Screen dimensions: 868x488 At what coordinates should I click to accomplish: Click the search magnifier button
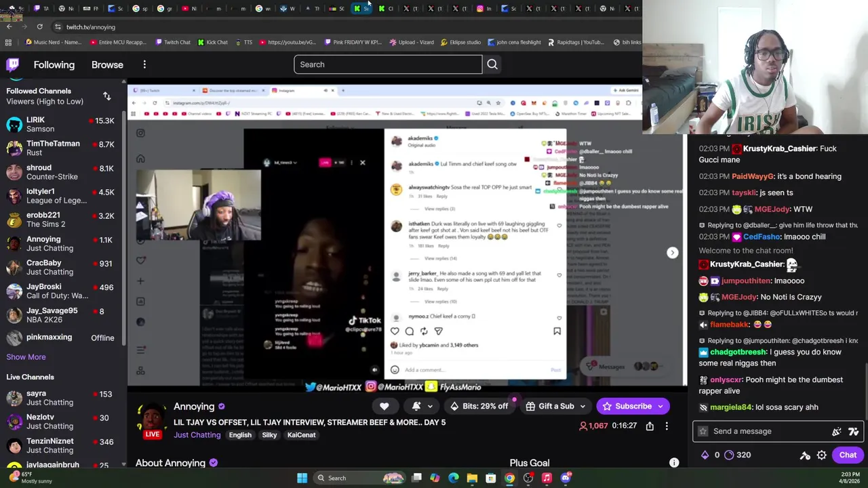pos(492,64)
